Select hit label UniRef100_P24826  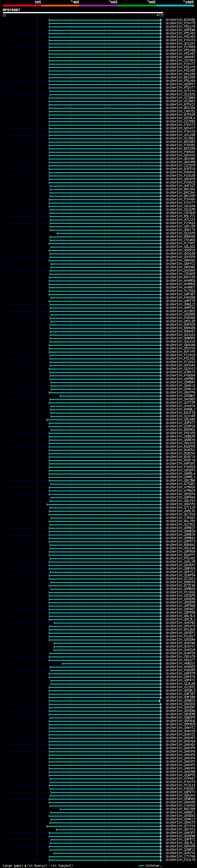point(180,182)
